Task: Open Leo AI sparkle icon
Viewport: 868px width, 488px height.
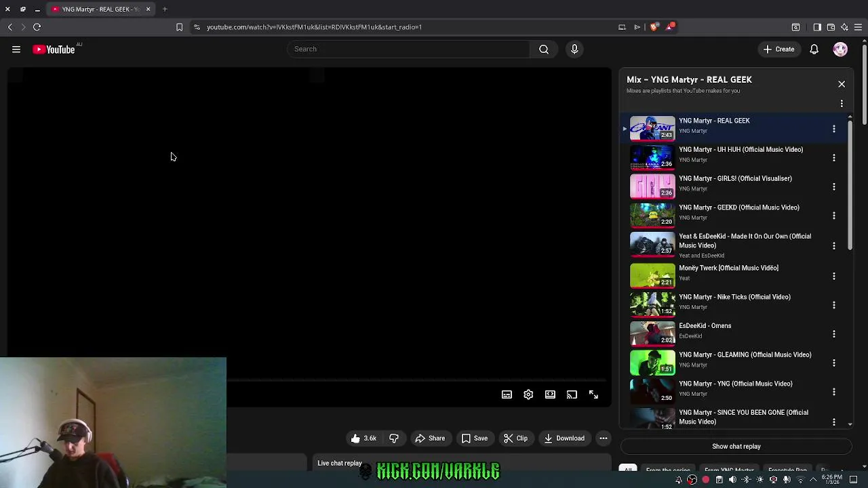Action: pyautogui.click(x=844, y=27)
